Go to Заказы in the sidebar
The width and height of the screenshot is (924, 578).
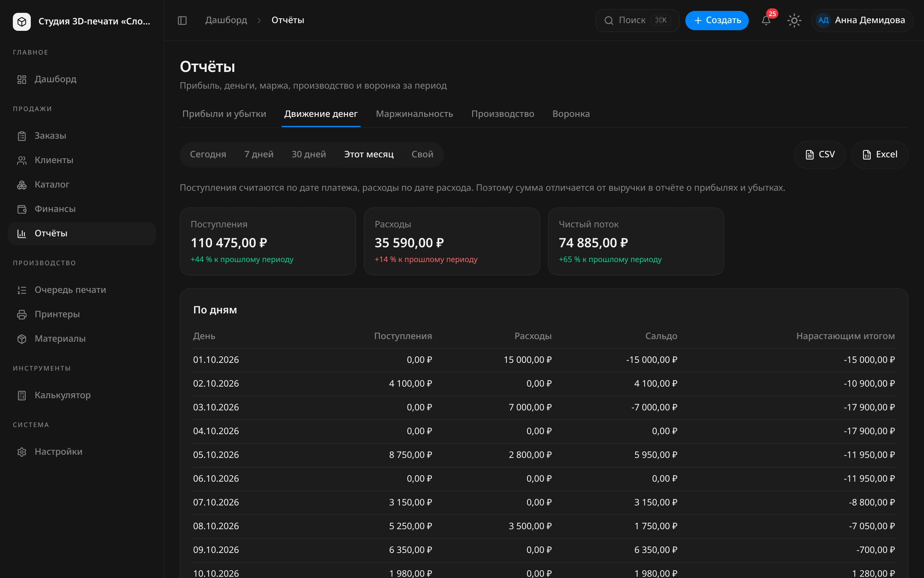coord(82,136)
